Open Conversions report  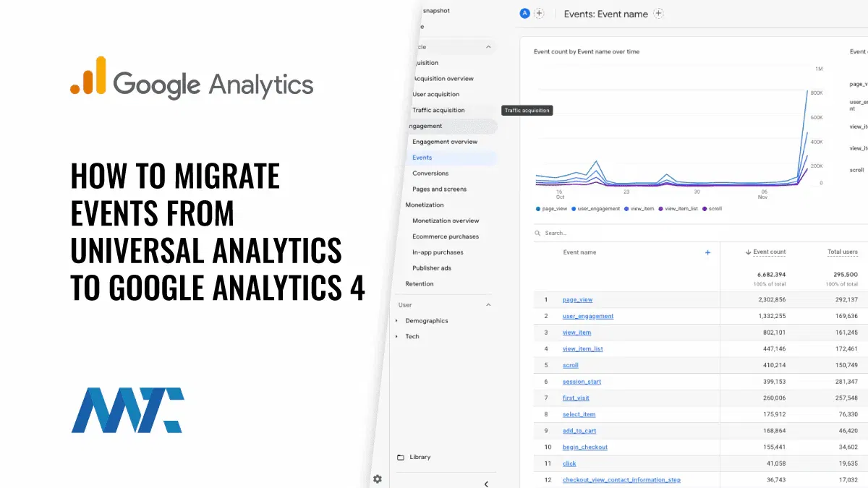click(x=430, y=174)
